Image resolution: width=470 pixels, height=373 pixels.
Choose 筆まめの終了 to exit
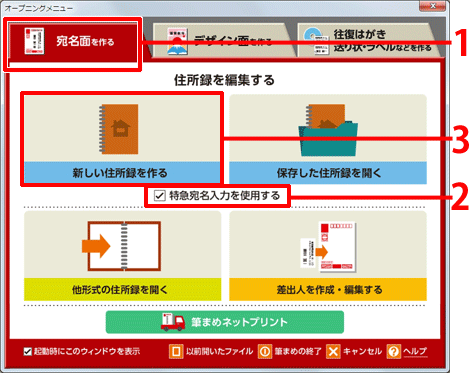coord(298,351)
